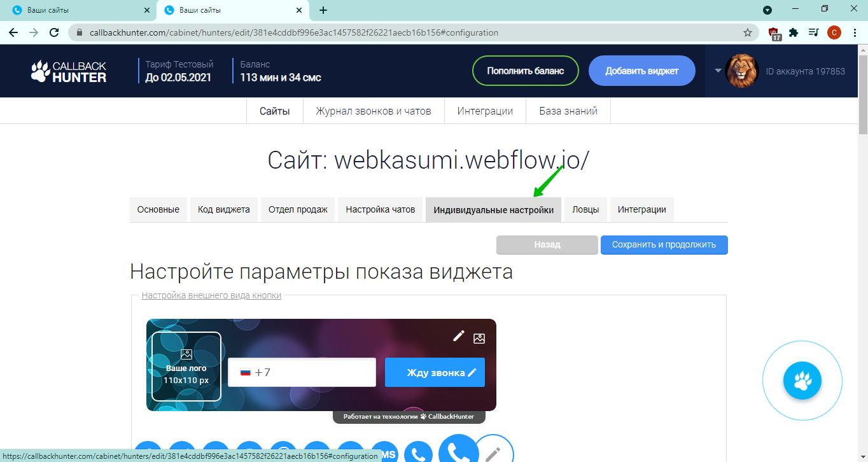This screenshot has height=462, width=868.
Task: Click the lion account avatar
Action: point(742,71)
